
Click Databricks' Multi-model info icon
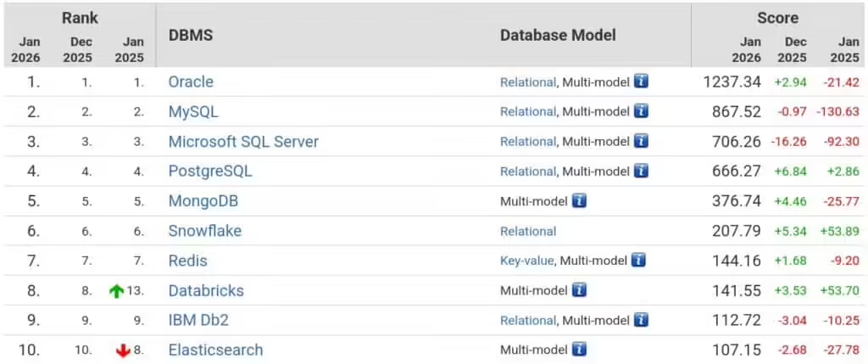point(579,290)
